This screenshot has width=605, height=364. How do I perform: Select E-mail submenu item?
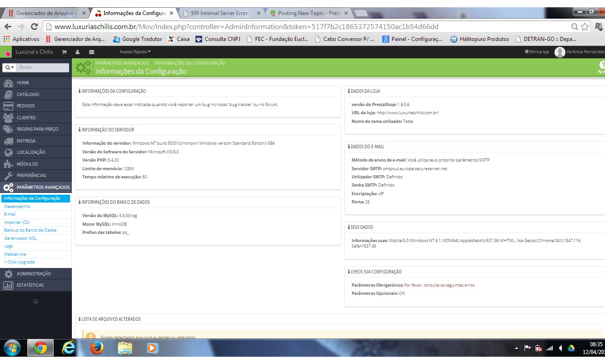(x=10, y=214)
